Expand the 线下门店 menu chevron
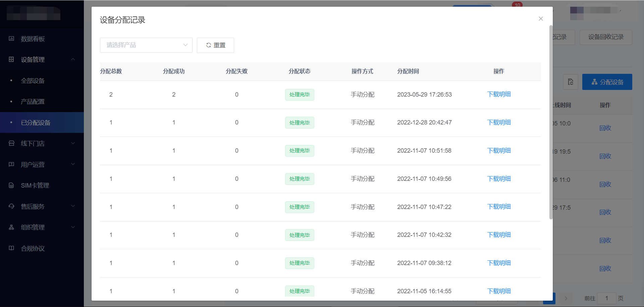Viewport: 644px width, 307px height. pos(73,143)
